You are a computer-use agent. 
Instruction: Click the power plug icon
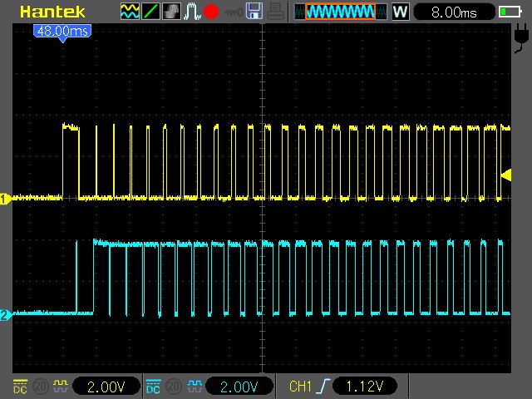point(521,38)
